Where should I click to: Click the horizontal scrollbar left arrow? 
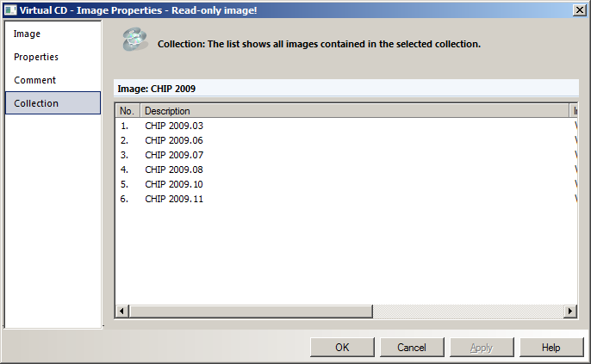click(122, 311)
